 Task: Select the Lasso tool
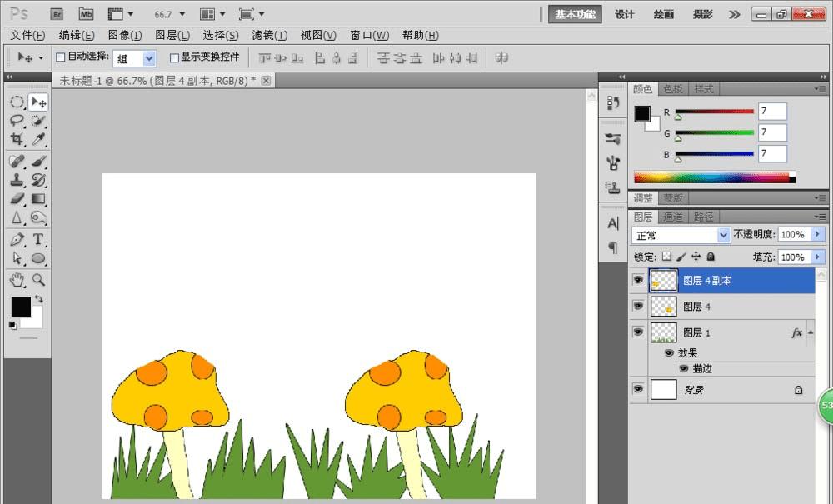(17, 121)
